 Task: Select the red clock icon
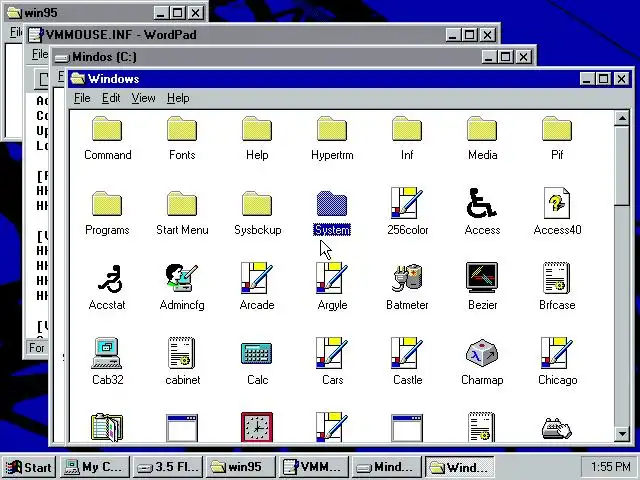(x=257, y=427)
